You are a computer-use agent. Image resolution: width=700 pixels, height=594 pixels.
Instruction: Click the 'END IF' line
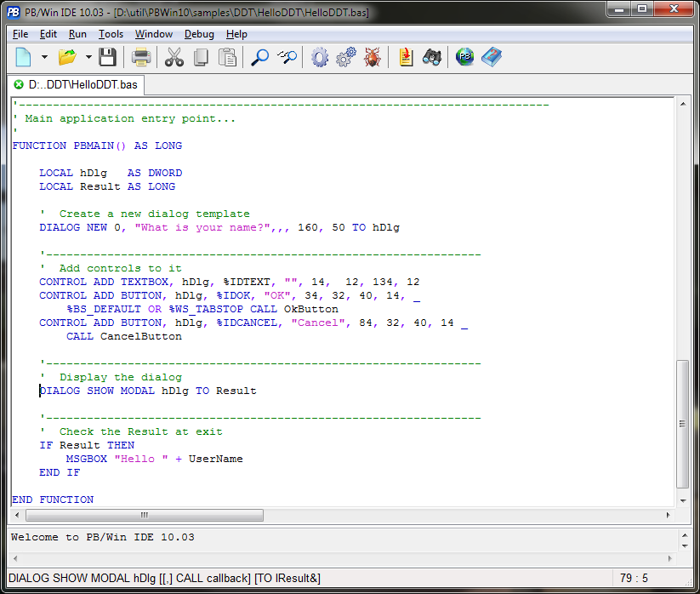pos(60,472)
